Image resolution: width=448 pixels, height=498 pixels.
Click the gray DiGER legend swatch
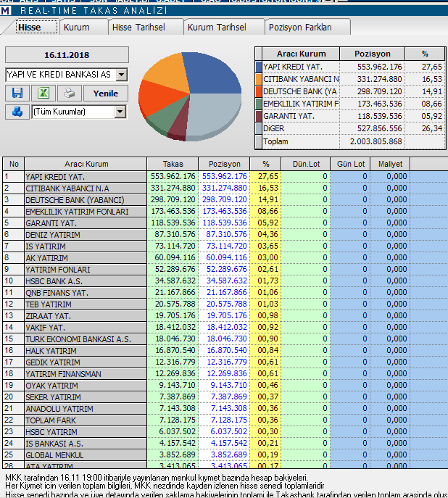pos(259,128)
